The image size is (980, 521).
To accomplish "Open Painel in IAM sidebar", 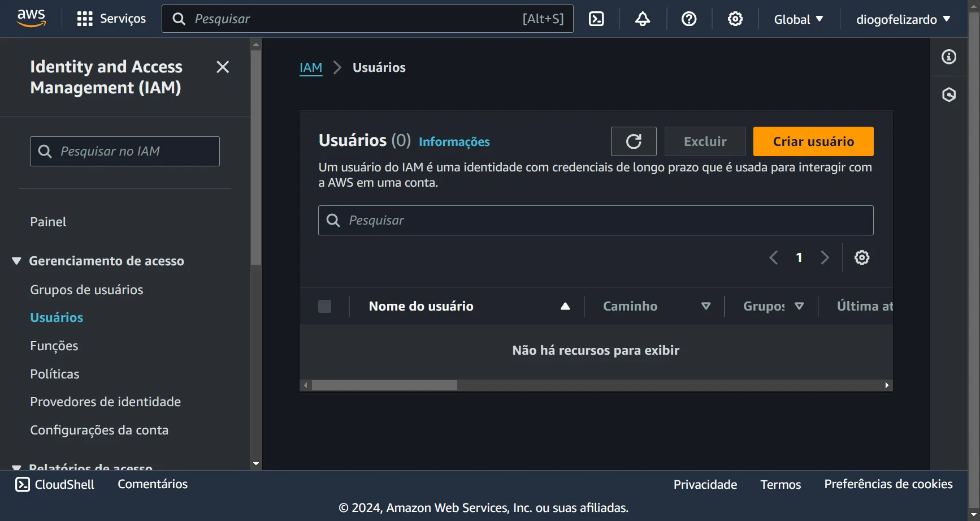I will [48, 222].
